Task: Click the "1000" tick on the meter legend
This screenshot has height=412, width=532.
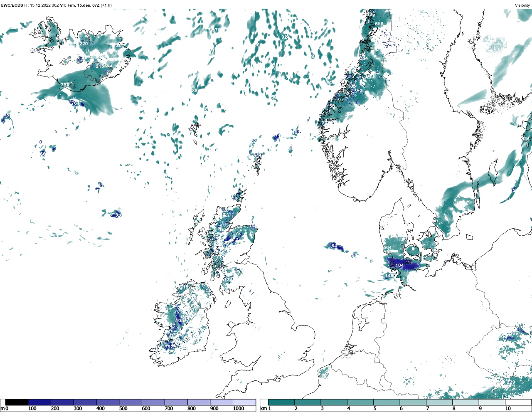Action: coord(239,409)
